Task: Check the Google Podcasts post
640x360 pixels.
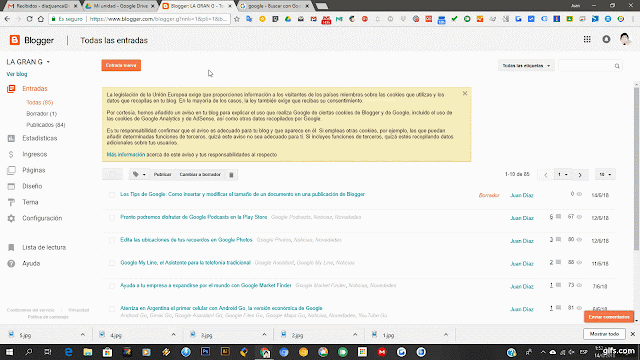Action: (112, 218)
